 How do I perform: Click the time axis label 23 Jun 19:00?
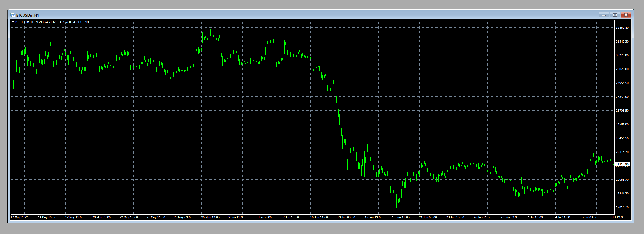click(x=455, y=217)
